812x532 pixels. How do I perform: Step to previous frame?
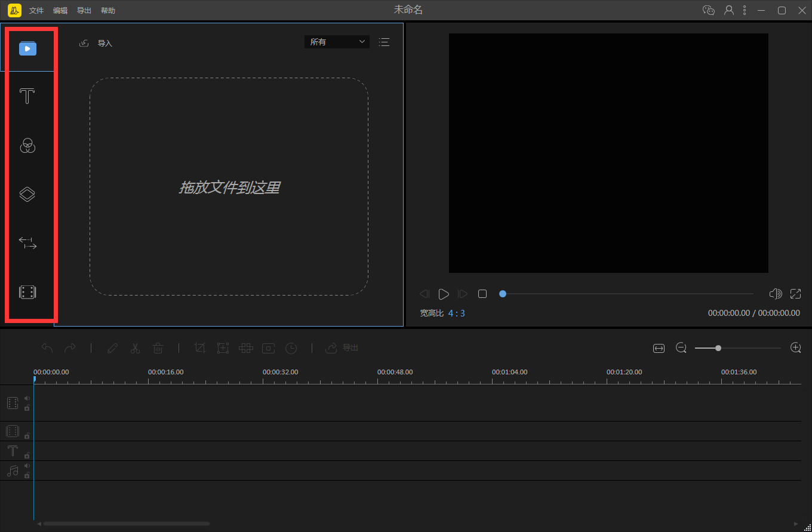click(425, 294)
